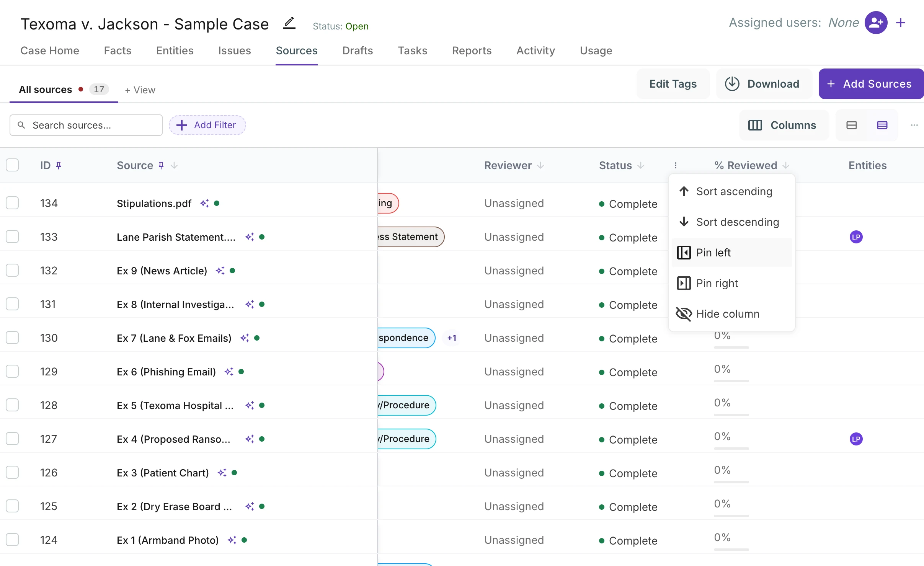Image resolution: width=924 pixels, height=566 pixels.
Task: Check the box for row 132
Action: (x=12, y=270)
